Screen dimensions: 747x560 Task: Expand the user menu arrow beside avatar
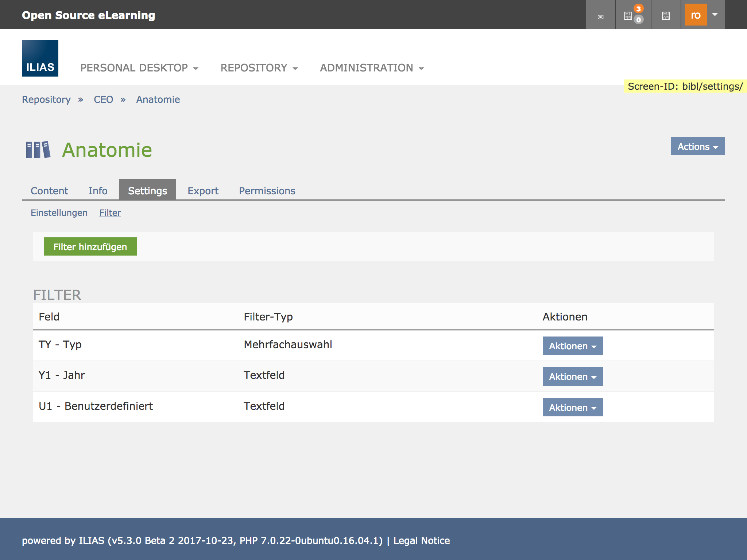715,15
